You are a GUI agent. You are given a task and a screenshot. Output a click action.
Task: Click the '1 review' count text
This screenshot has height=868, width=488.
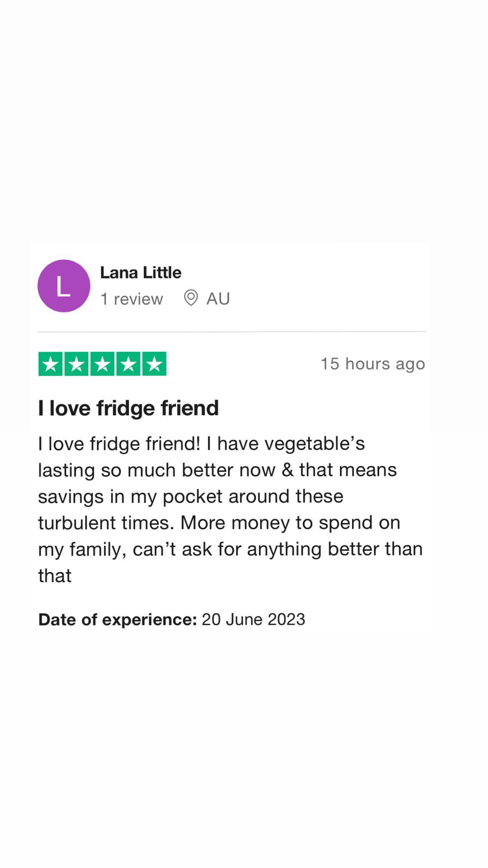click(132, 299)
